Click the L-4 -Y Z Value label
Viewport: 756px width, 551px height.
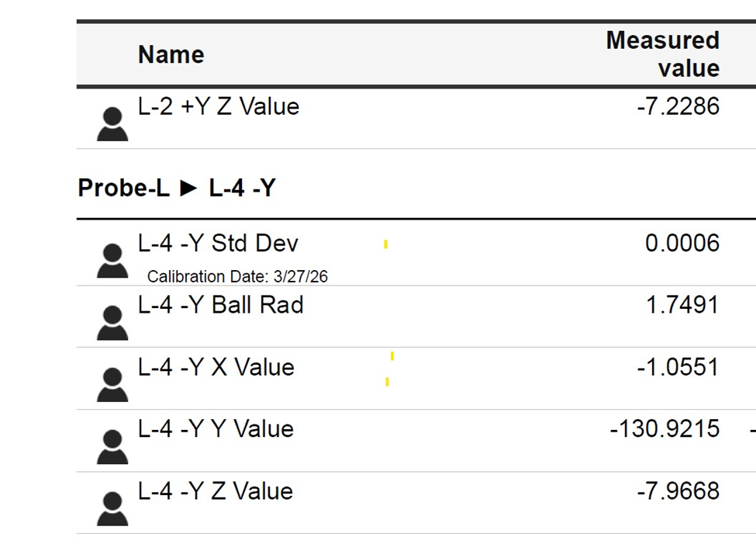(216, 491)
